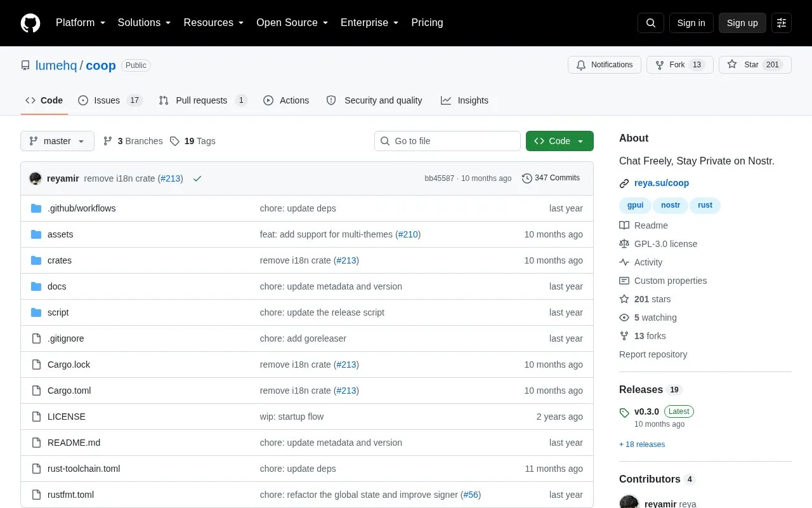
Task: Open the Platform menu in header
Action: 81,23
